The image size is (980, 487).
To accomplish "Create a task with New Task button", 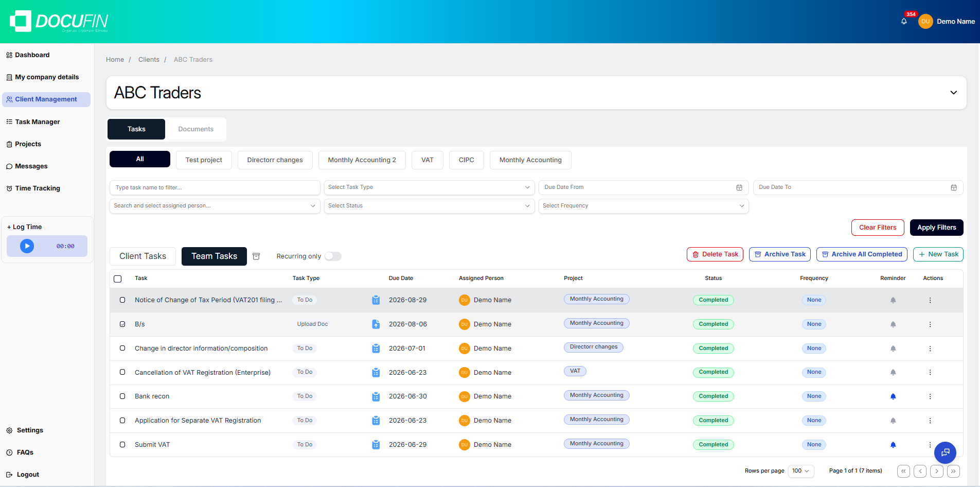I will click(x=938, y=254).
